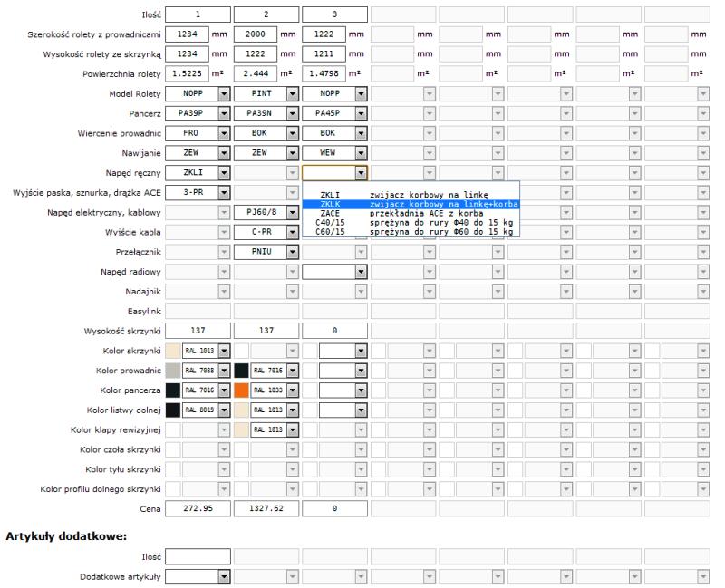The image size is (725, 588).
Task: Click the gray RAL 7038 color swatch
Action: tap(172, 371)
